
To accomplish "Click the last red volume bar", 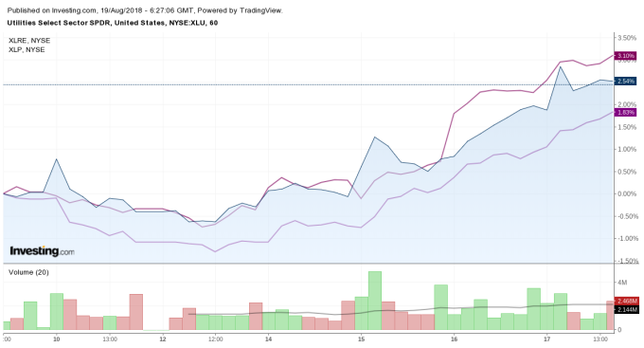I will [610, 316].
